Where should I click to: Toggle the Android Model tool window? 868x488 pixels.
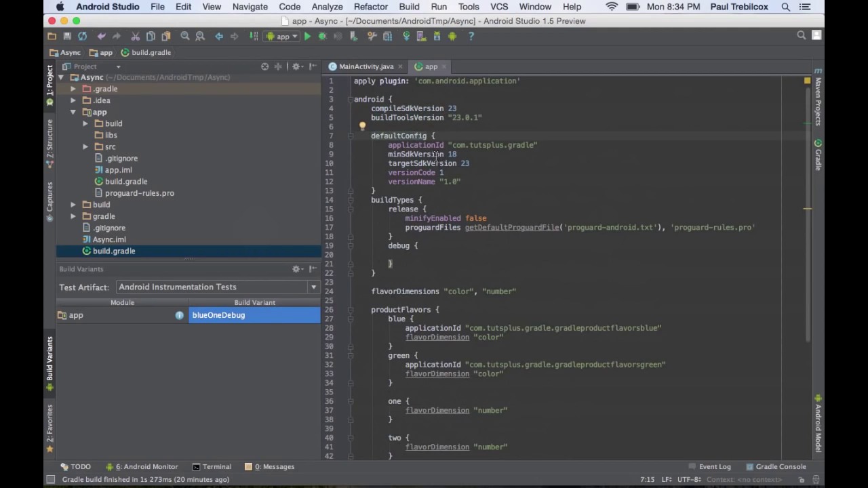click(x=818, y=423)
